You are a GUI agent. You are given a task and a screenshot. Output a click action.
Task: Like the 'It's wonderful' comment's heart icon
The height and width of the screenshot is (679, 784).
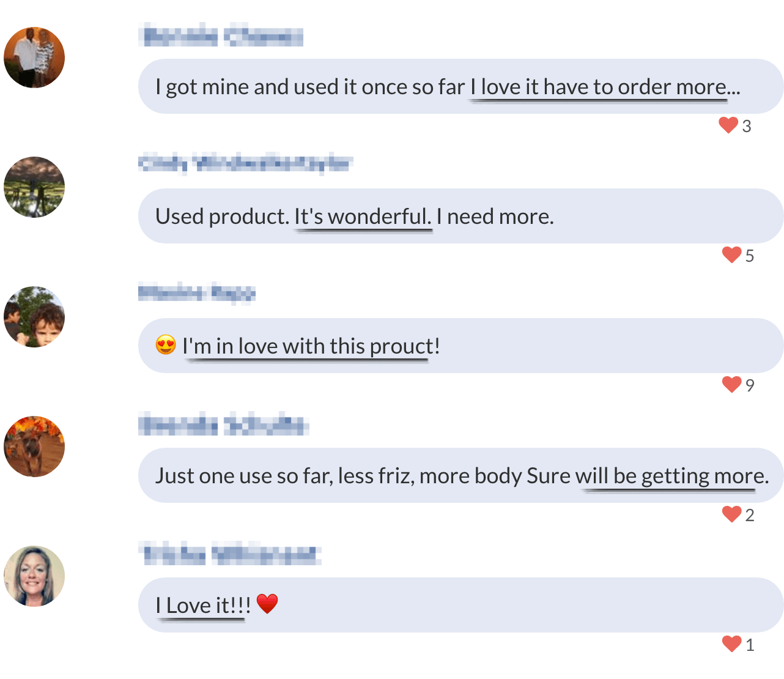tap(731, 255)
